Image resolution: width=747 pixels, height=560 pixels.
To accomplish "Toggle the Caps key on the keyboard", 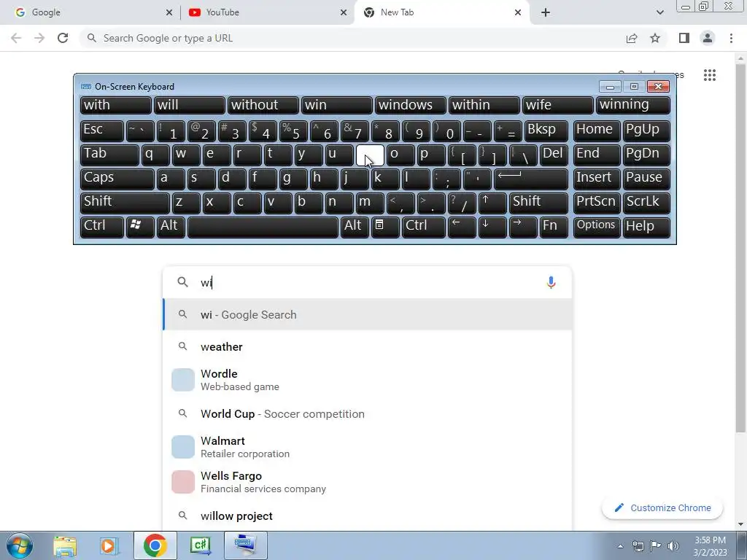I will (117, 179).
